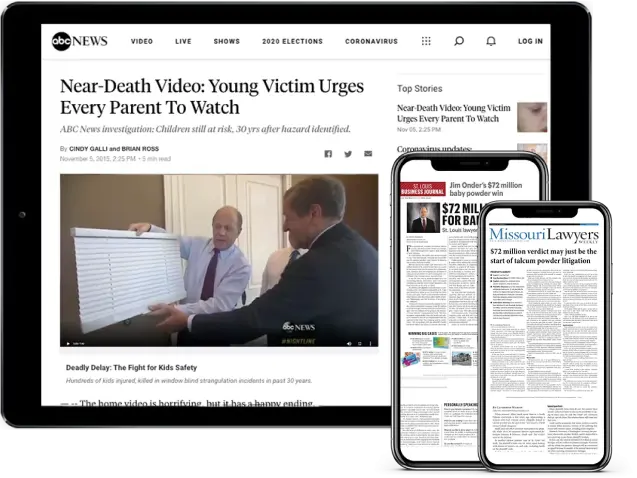Screen dimensions: 637x478
Task: Click ABC News investigation subtitle text
Action: [x=205, y=129]
